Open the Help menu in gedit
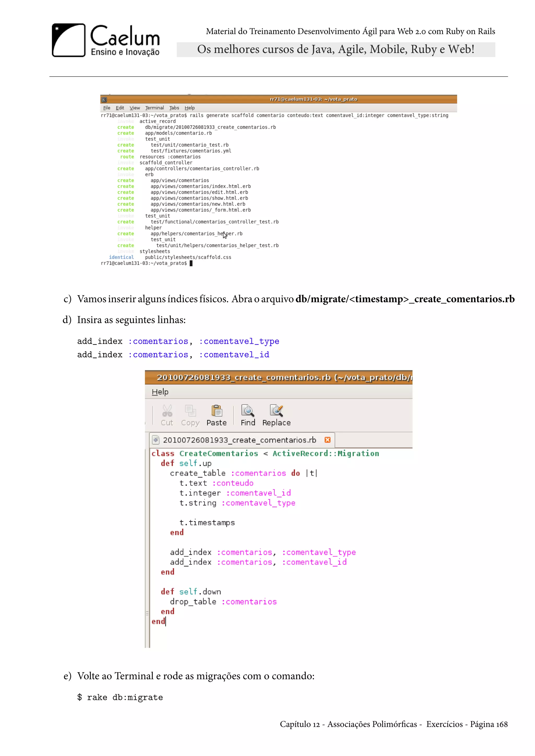535x756 pixels. click(x=160, y=392)
